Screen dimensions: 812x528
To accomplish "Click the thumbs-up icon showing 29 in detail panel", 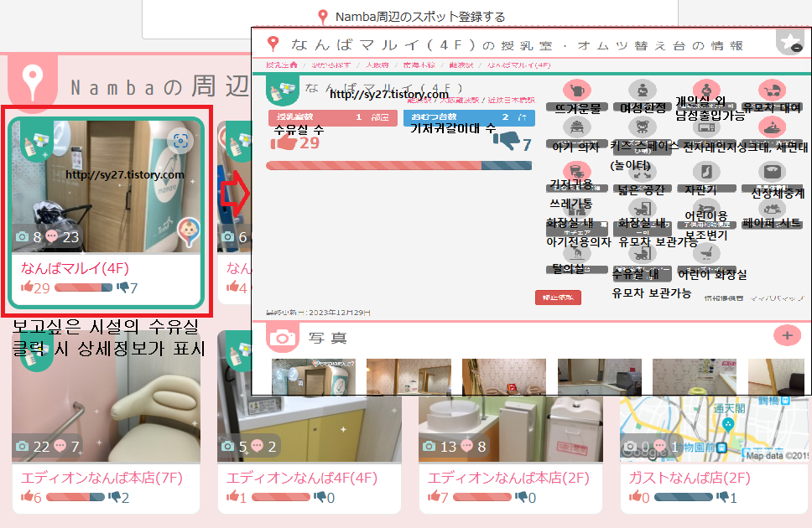I will (x=284, y=142).
